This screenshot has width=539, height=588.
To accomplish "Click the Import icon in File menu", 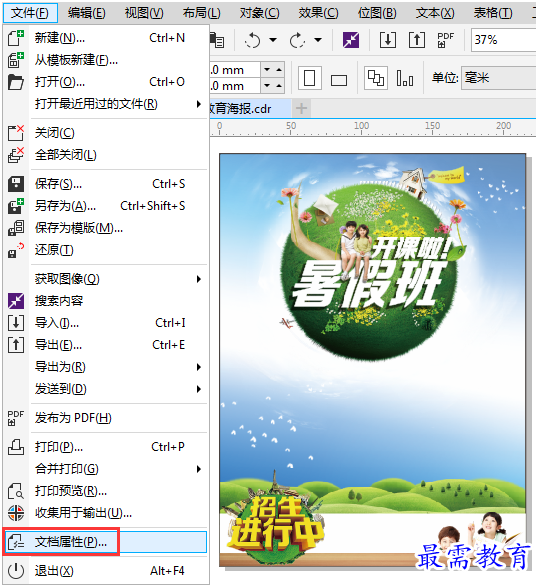I will click(x=16, y=323).
